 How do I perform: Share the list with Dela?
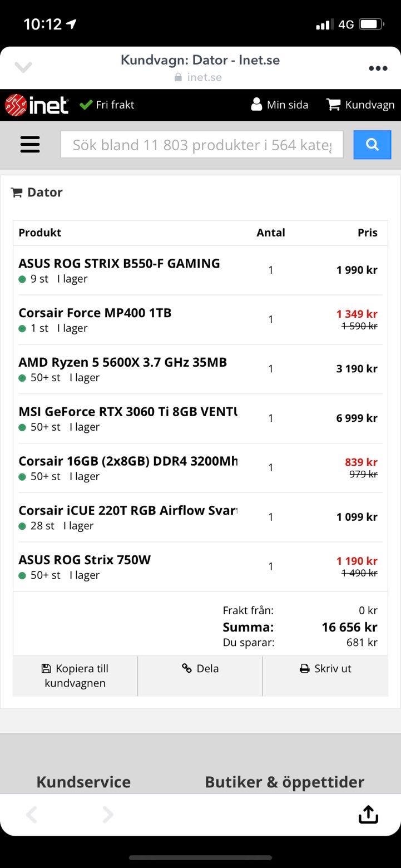(x=200, y=669)
